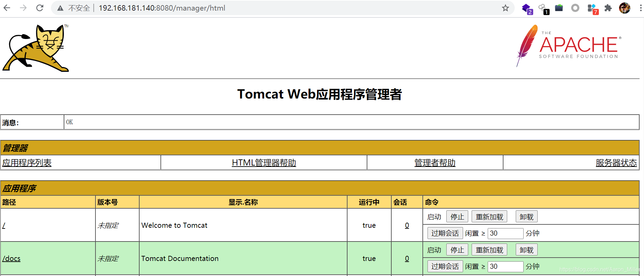Screen dimensions: 644x276
Task: Open the grey circle extension icon
Action: click(575, 8)
